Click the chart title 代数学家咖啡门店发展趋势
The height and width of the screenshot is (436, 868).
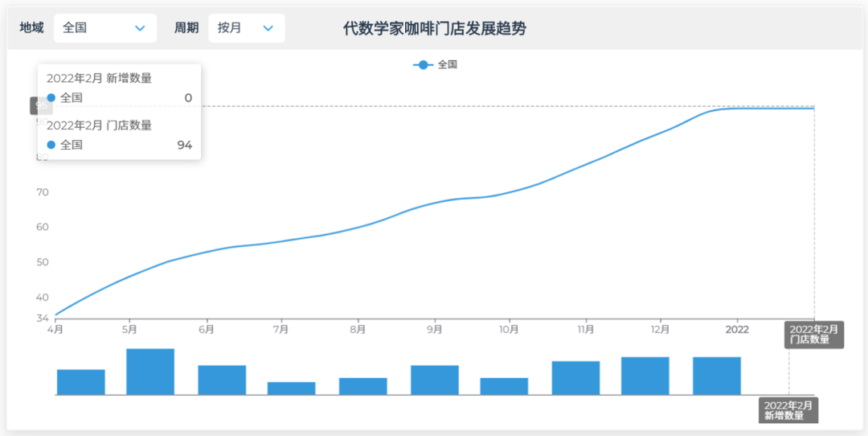click(434, 29)
